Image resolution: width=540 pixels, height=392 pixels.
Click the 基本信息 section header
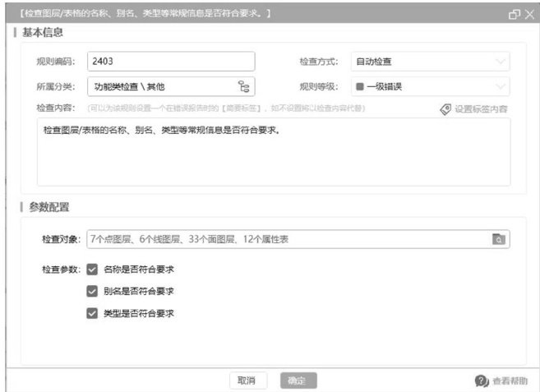tap(41, 33)
